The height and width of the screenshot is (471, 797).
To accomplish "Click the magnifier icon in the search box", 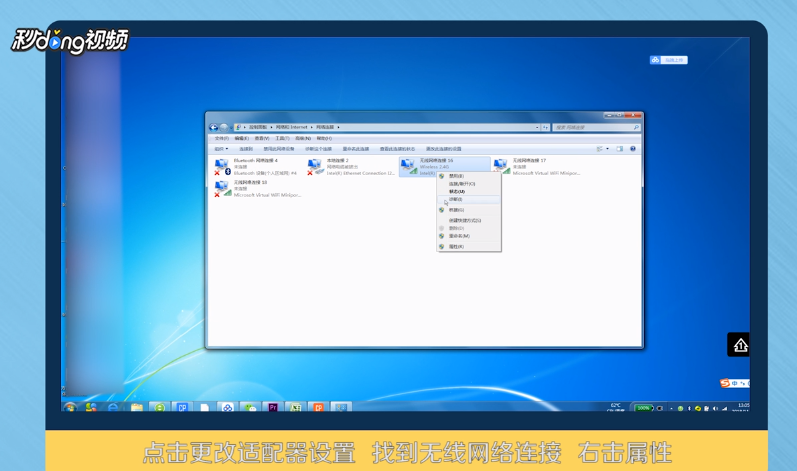I will (635, 128).
